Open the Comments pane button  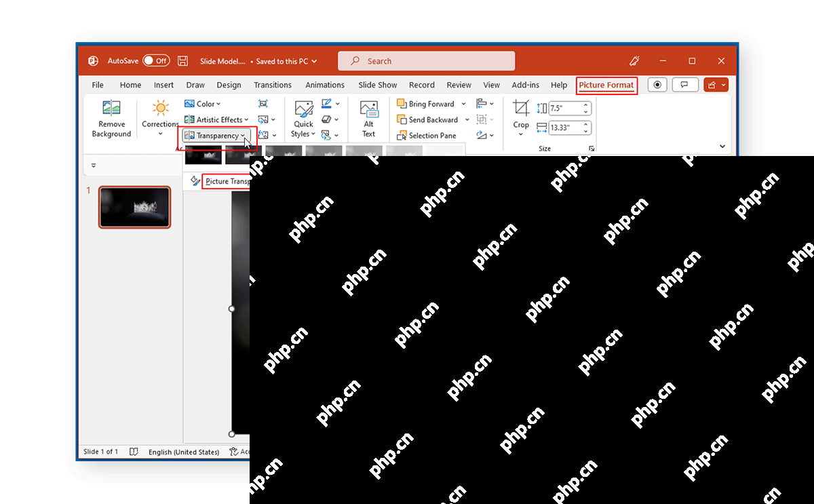pos(685,85)
